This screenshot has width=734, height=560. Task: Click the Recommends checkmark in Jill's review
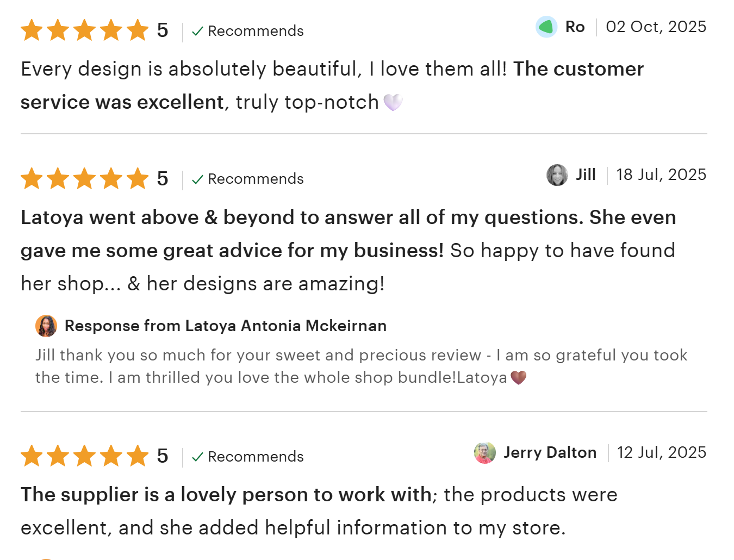click(x=197, y=179)
